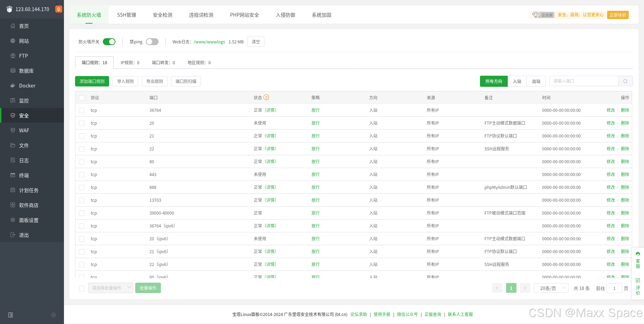The image size is (644, 324).
Task: Click the 网站 globe icon
Action: 13,41
